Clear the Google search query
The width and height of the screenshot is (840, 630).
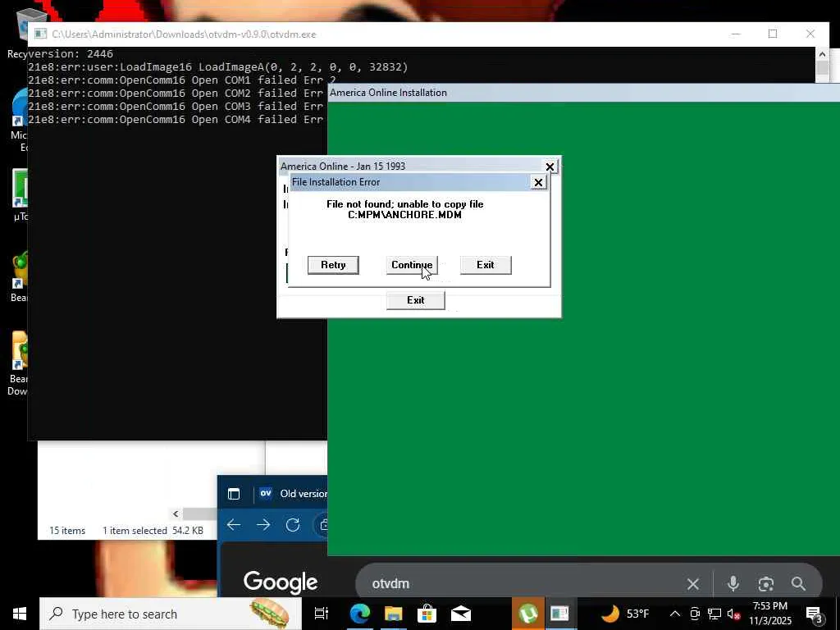(x=692, y=583)
